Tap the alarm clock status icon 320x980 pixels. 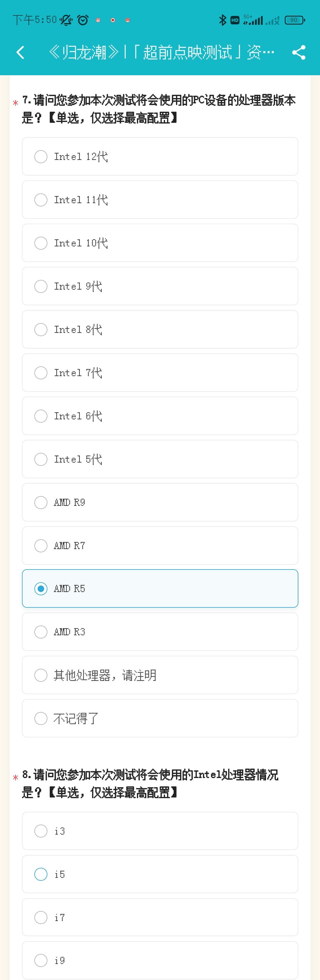coord(83,20)
